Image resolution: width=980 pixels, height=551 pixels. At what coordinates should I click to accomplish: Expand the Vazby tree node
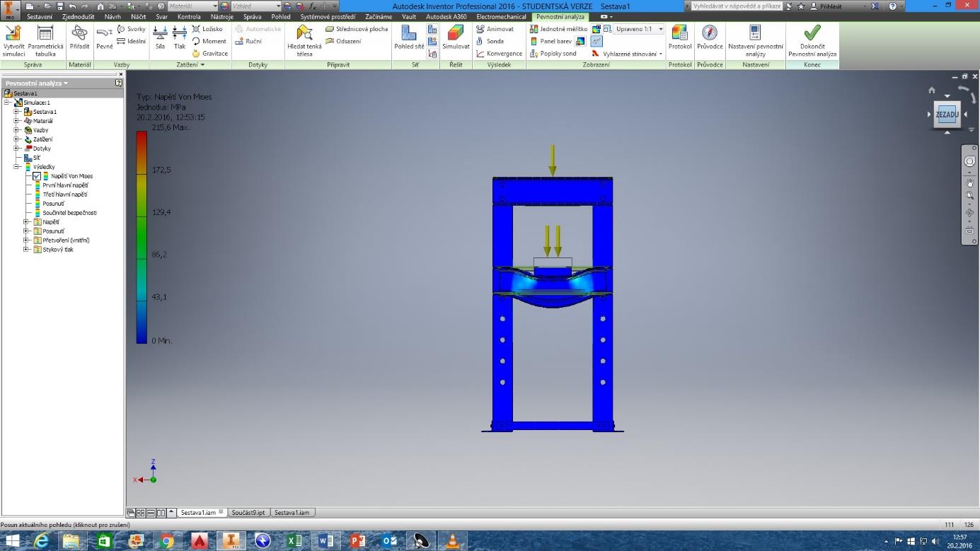click(16, 130)
